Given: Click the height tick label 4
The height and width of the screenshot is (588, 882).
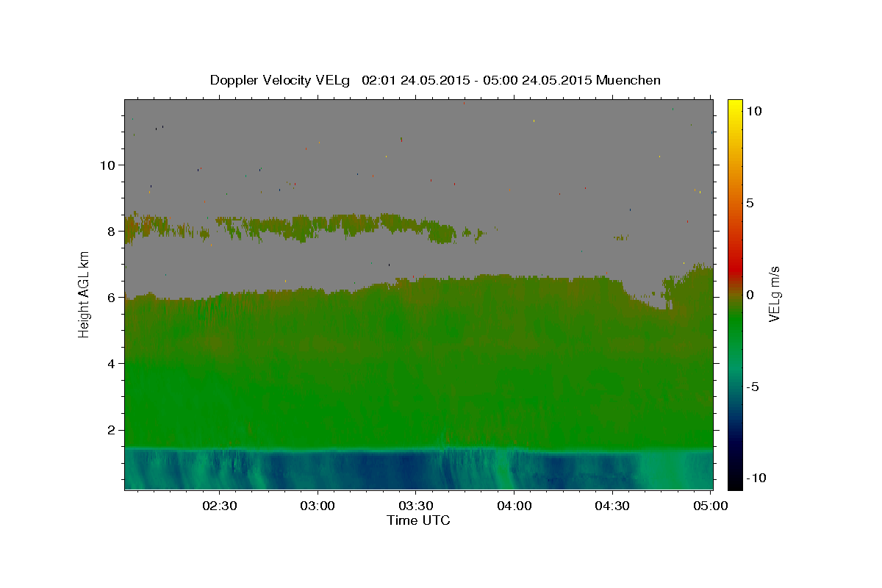Looking at the screenshot, I should [111, 363].
